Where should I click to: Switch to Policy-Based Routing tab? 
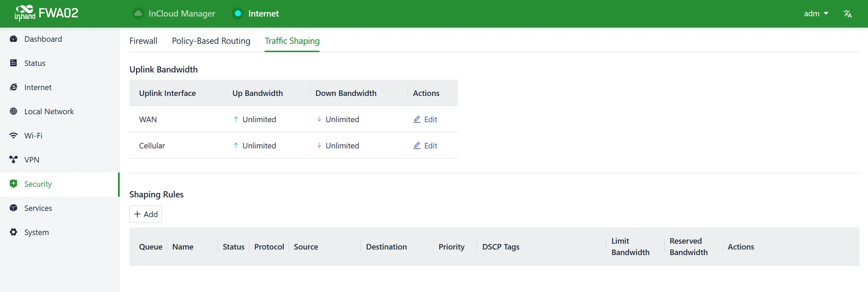(211, 41)
